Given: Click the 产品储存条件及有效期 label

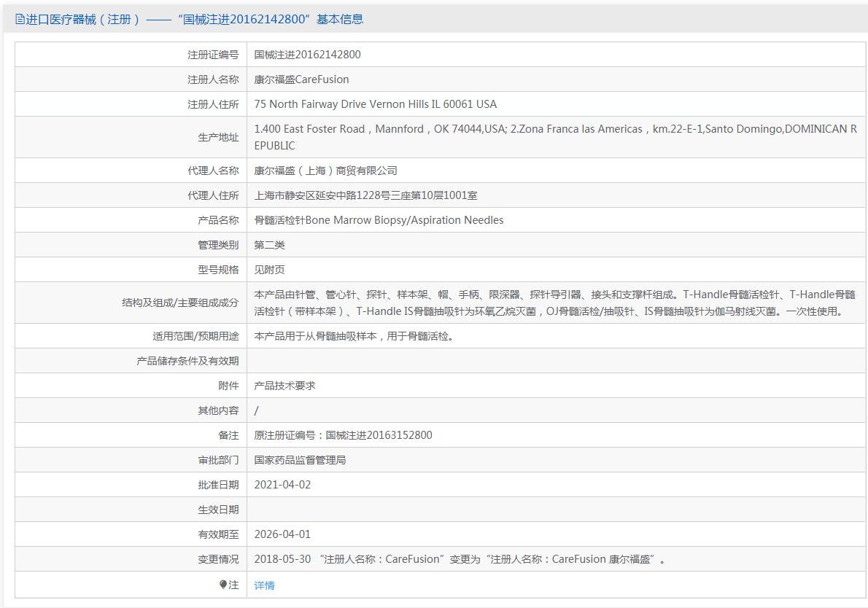Looking at the screenshot, I should pyautogui.click(x=187, y=361).
